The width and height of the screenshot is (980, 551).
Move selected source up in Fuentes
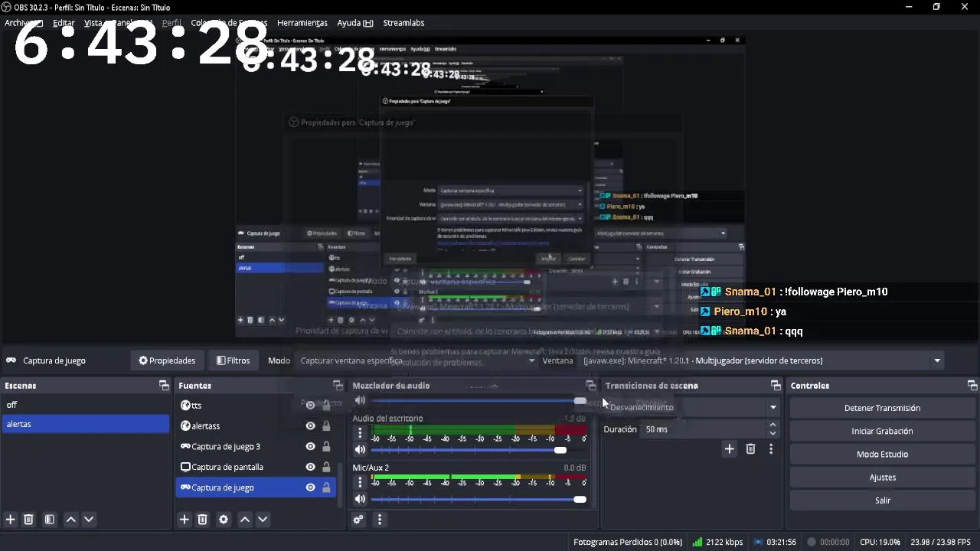(x=245, y=520)
